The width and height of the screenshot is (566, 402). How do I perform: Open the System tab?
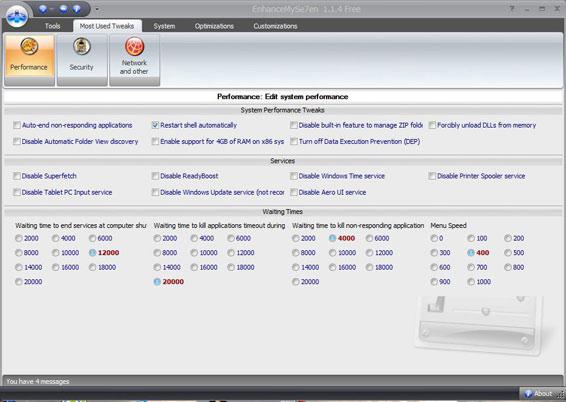[x=164, y=26]
